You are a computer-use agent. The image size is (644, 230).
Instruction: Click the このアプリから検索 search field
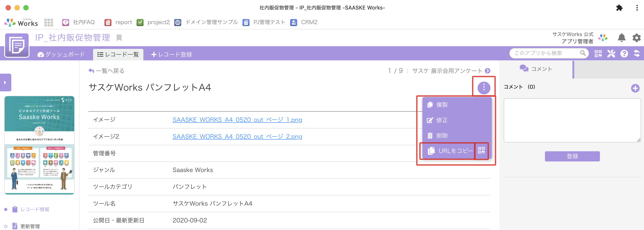pyautogui.click(x=549, y=53)
